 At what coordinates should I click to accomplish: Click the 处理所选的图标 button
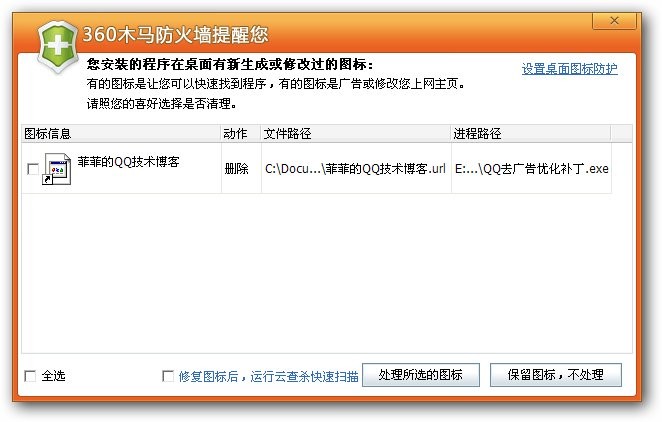pos(421,375)
